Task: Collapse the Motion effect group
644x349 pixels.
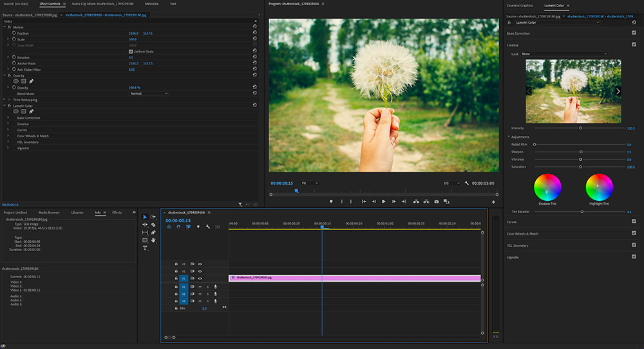Action: coord(5,27)
